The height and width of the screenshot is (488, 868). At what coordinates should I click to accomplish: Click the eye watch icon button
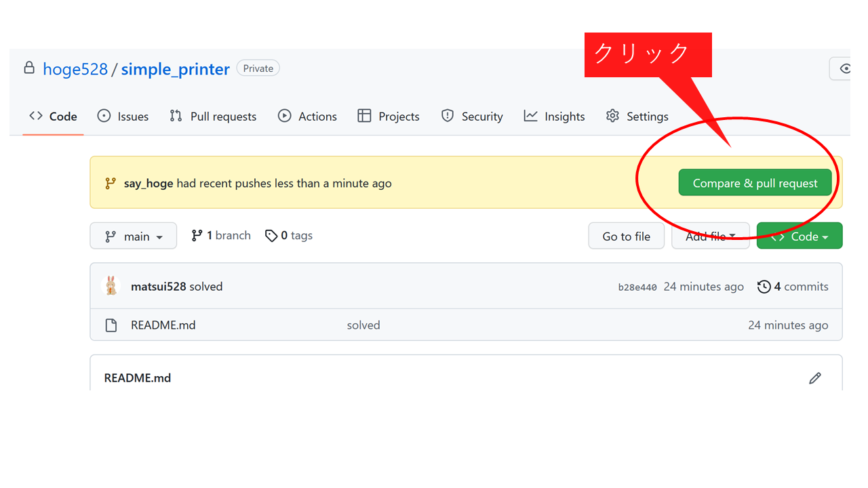(x=843, y=68)
